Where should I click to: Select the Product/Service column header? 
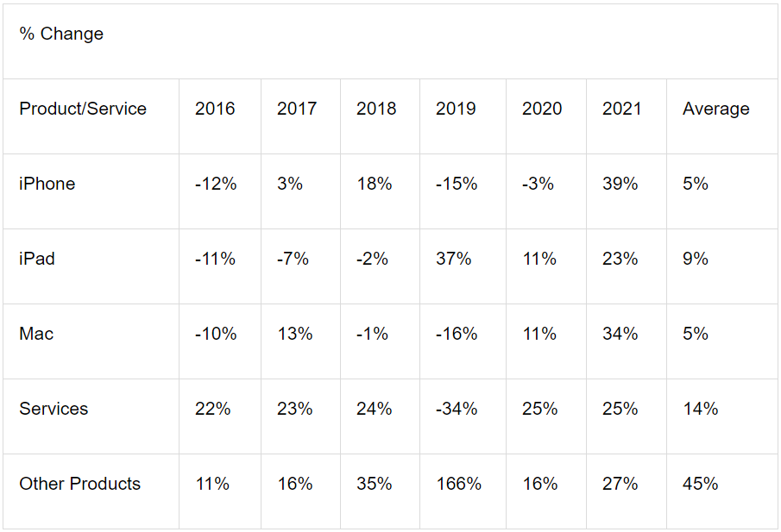(83, 109)
